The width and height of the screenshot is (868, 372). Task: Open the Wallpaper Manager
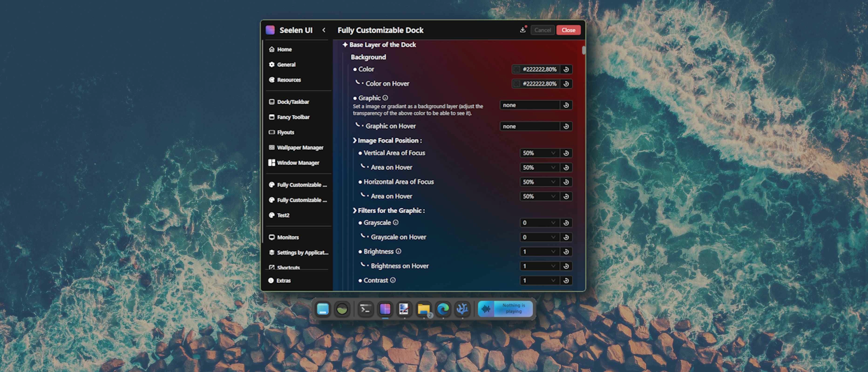[x=300, y=148]
